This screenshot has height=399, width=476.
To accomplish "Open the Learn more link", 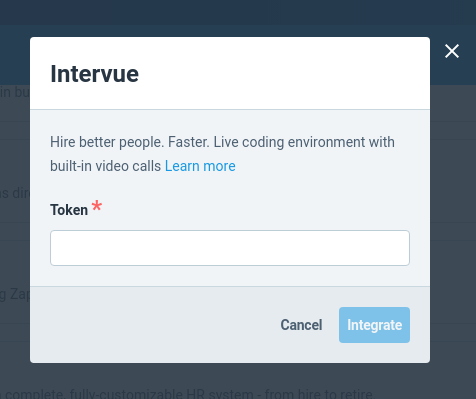I will pyautogui.click(x=200, y=166).
